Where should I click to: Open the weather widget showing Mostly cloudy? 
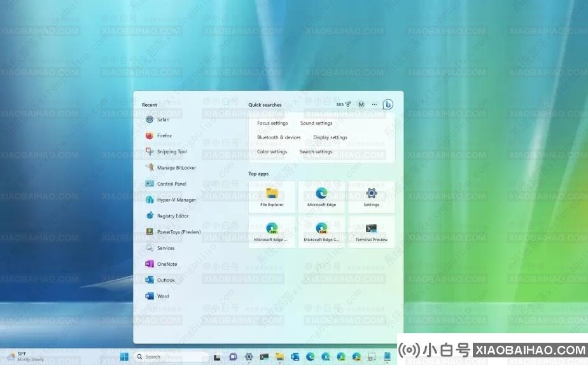(x=26, y=357)
